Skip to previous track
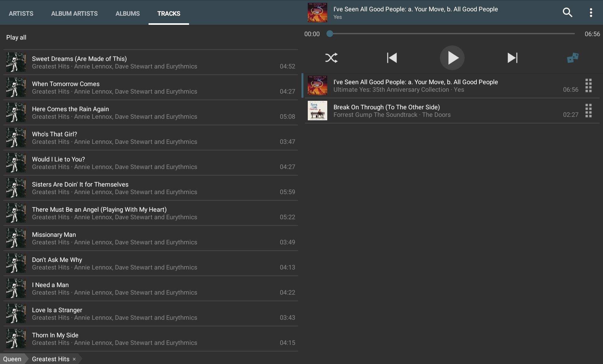 click(392, 58)
